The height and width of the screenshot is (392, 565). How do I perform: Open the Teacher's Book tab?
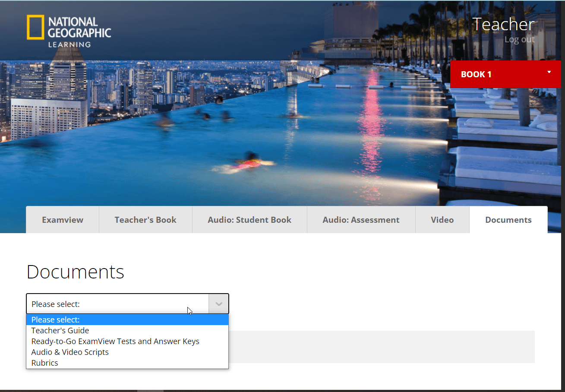(145, 220)
